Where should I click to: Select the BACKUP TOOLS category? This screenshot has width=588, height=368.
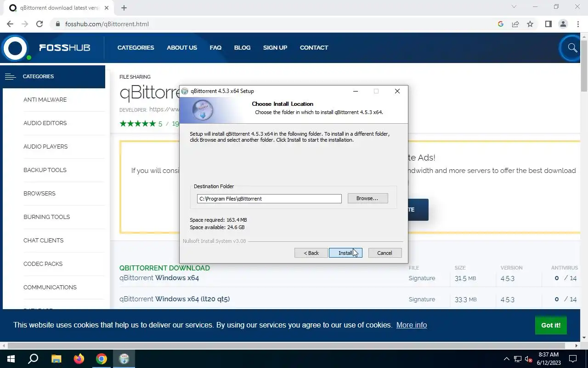(45, 170)
